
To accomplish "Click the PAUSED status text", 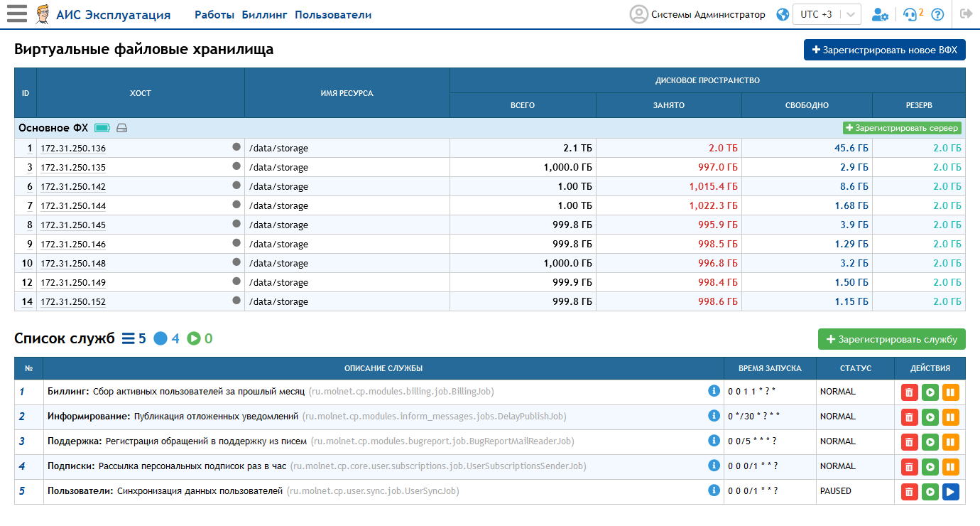I will (836, 491).
